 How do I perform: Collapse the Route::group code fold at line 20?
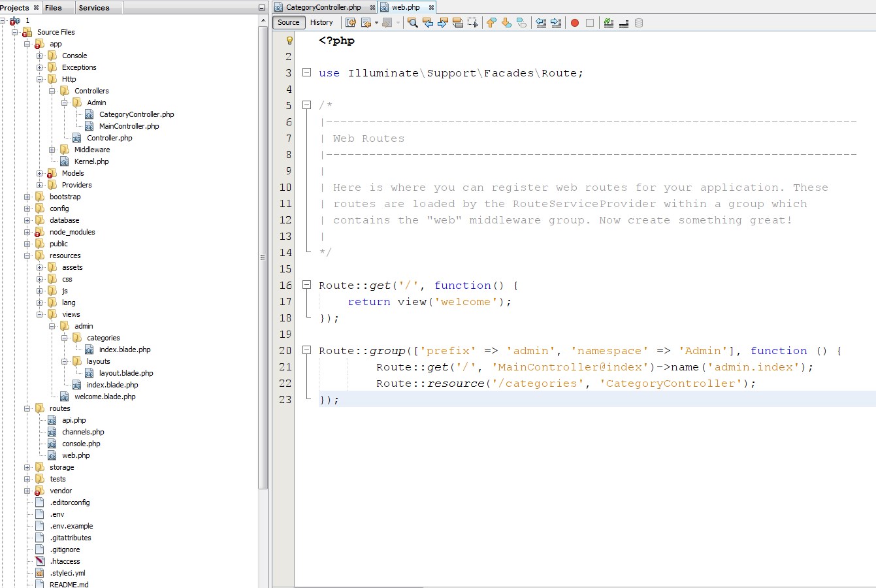[x=306, y=351]
